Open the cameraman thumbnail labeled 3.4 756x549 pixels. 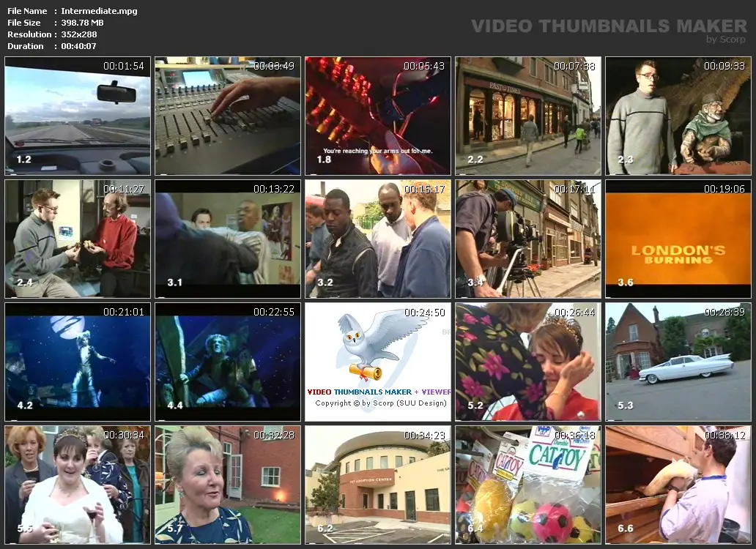pyautogui.click(x=528, y=239)
